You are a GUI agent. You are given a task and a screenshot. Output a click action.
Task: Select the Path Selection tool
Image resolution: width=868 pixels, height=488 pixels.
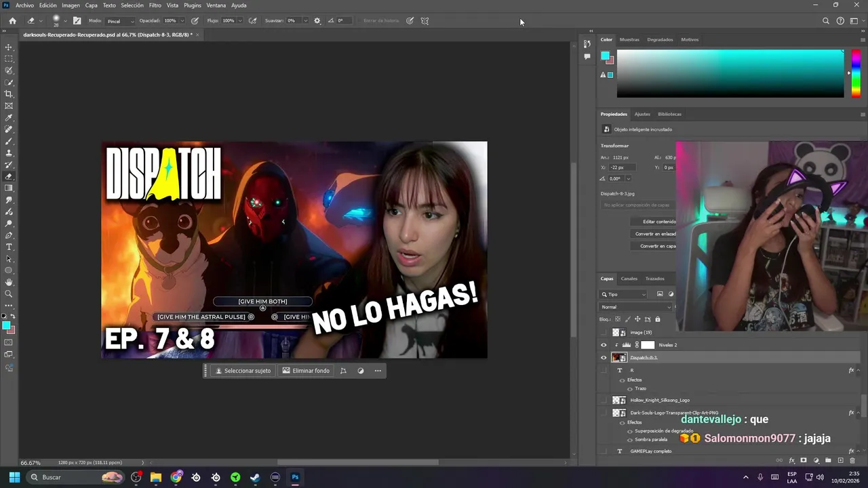9,259
